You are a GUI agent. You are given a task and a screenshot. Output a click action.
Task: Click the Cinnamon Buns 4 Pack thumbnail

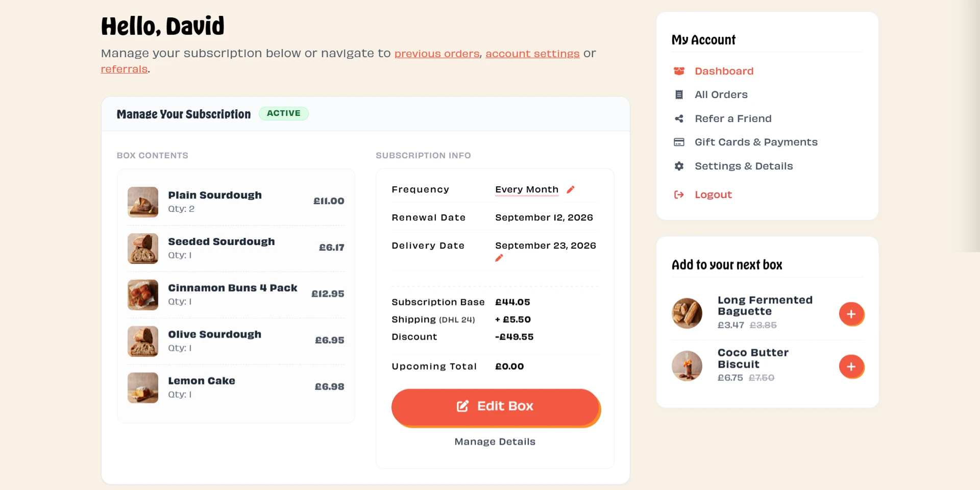[x=143, y=295]
